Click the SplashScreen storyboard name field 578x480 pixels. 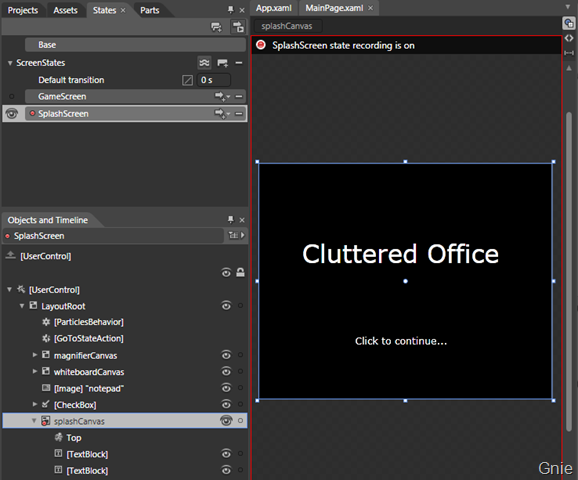click(x=114, y=236)
